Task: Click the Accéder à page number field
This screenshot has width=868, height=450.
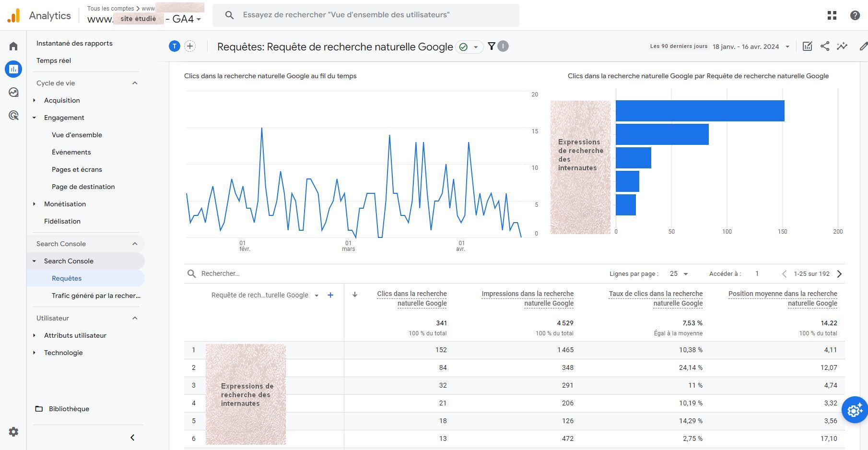Action: point(757,274)
